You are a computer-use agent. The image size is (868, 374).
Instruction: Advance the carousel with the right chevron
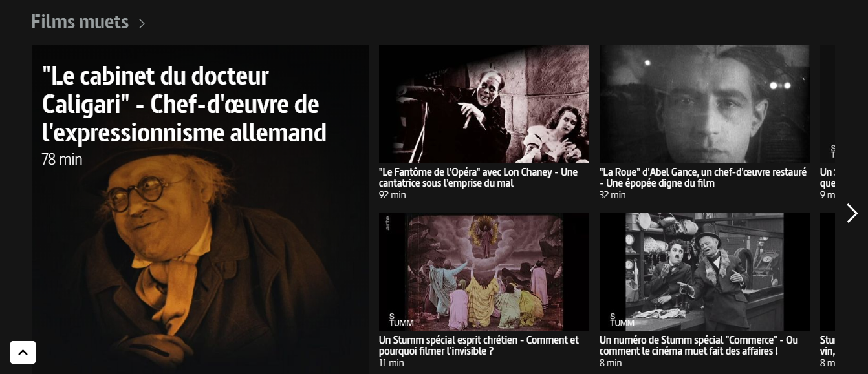tap(852, 213)
